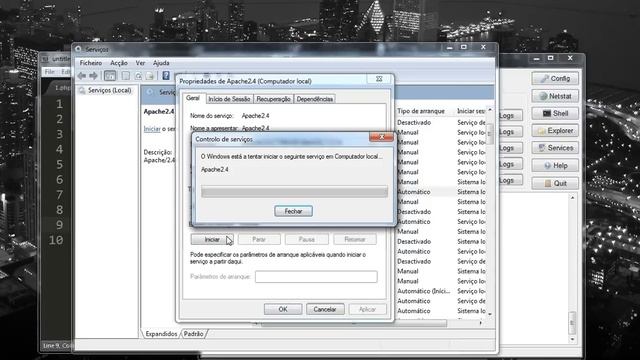This screenshot has width=640, height=360.
Task: Click the Properties sheet toolbar icon
Action: (126, 76)
